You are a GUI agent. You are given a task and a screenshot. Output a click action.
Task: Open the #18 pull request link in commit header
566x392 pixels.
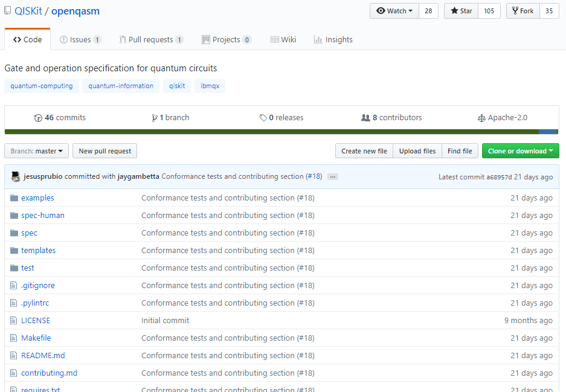click(x=315, y=176)
